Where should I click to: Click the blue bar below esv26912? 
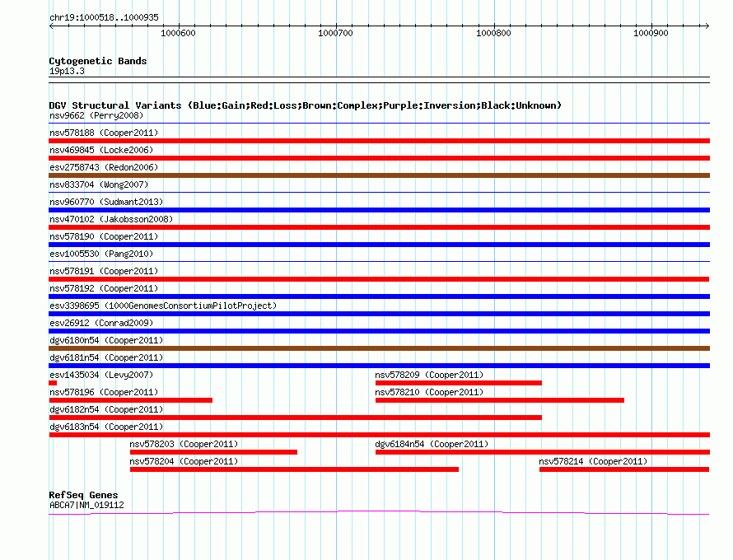tap(379, 331)
